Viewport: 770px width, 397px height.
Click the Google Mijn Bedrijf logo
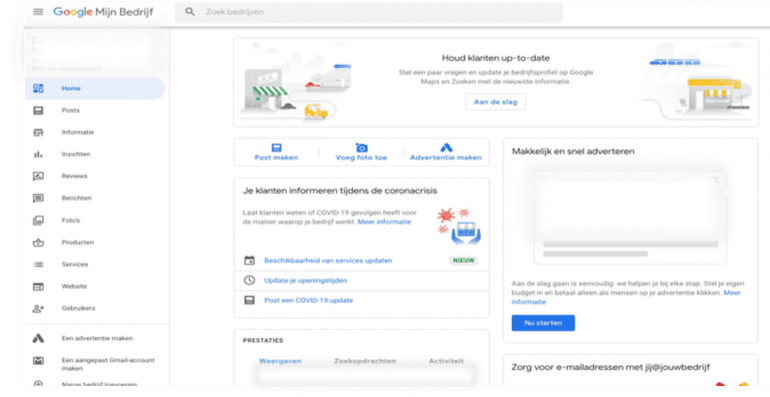103,12
